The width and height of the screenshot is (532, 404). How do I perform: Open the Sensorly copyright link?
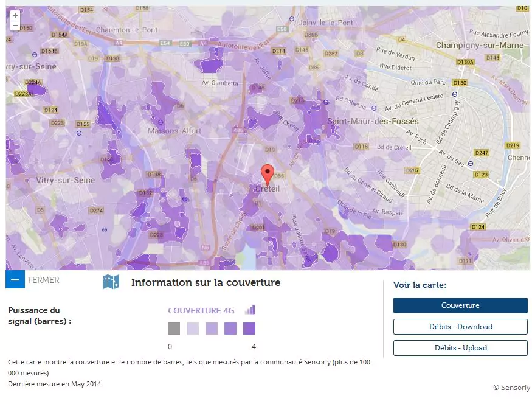tap(511, 387)
